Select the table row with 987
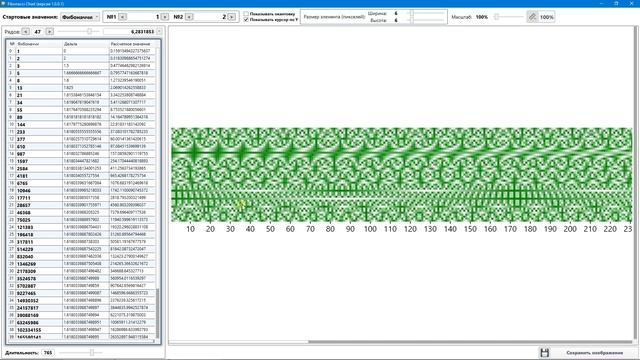 click(x=82, y=154)
